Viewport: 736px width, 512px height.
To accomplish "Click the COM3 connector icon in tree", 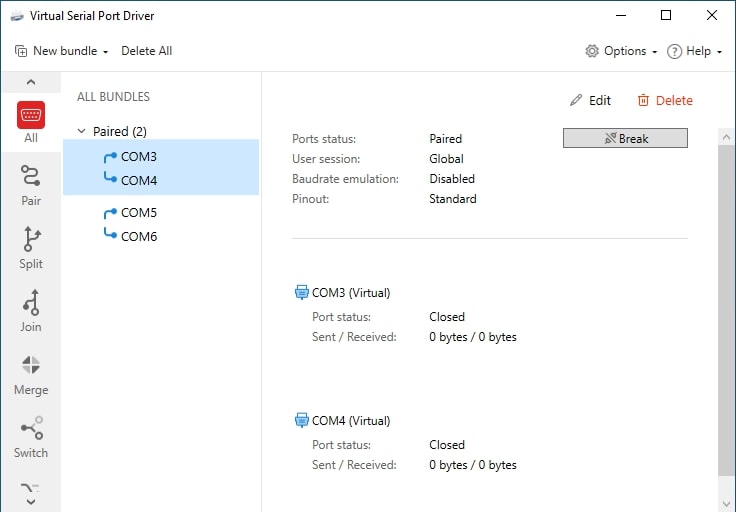I will [110, 157].
